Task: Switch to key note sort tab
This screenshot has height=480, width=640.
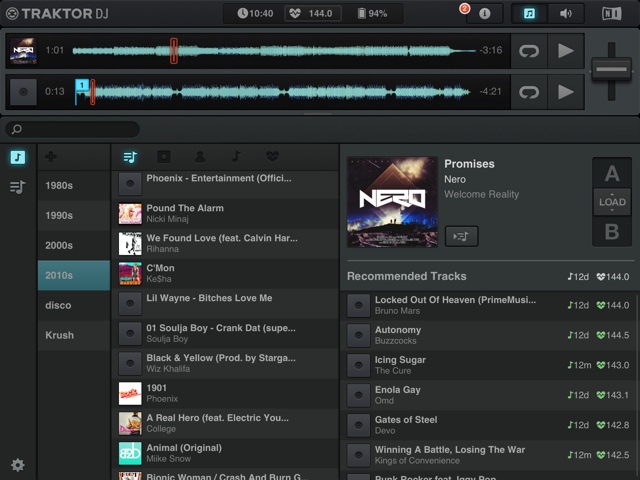Action: coord(236,157)
